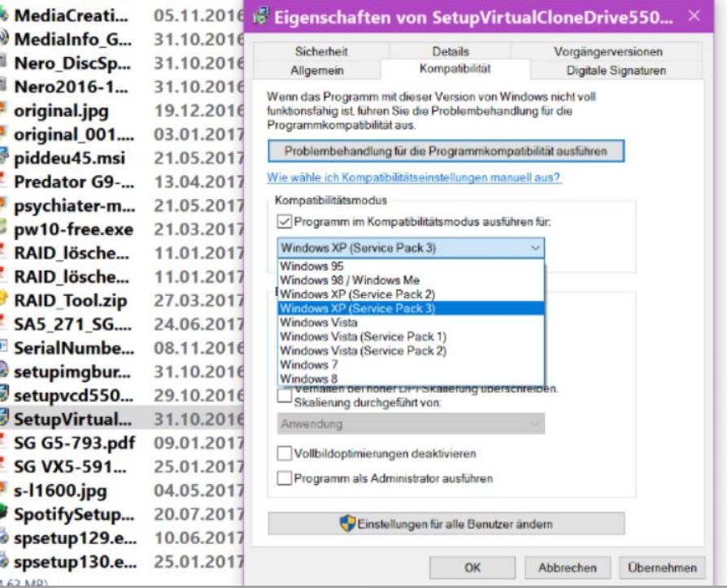Viewport: 727px width, 588px height.
Task: Select file original_001.... in list
Action: (x=74, y=134)
